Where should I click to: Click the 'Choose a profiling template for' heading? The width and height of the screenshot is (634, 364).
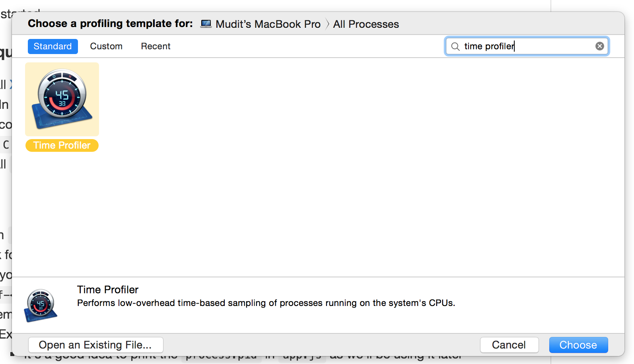point(110,24)
